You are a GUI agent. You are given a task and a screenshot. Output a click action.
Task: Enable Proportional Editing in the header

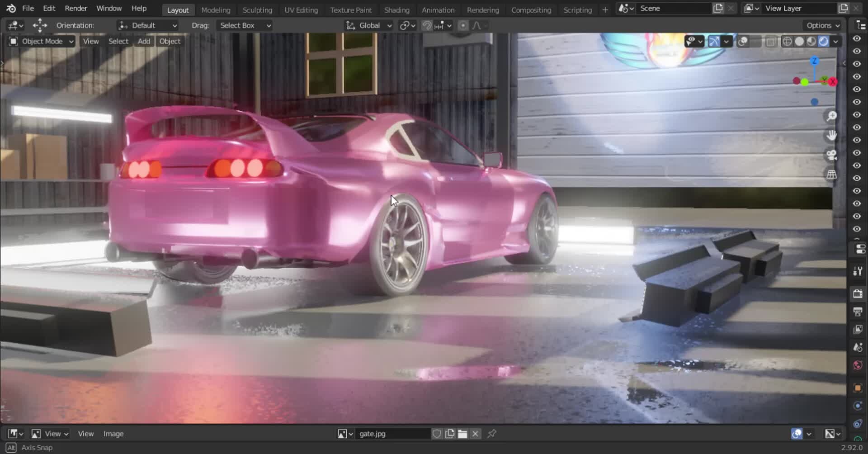pyautogui.click(x=462, y=25)
